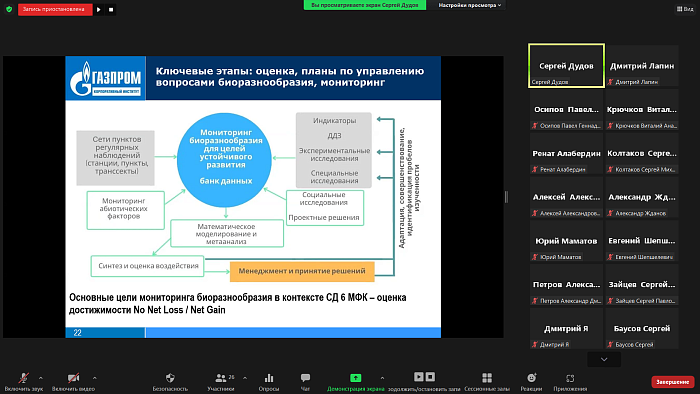Open the Опросы polls icon
Image resolution: width=700 pixels, height=394 pixels.
tap(269, 378)
